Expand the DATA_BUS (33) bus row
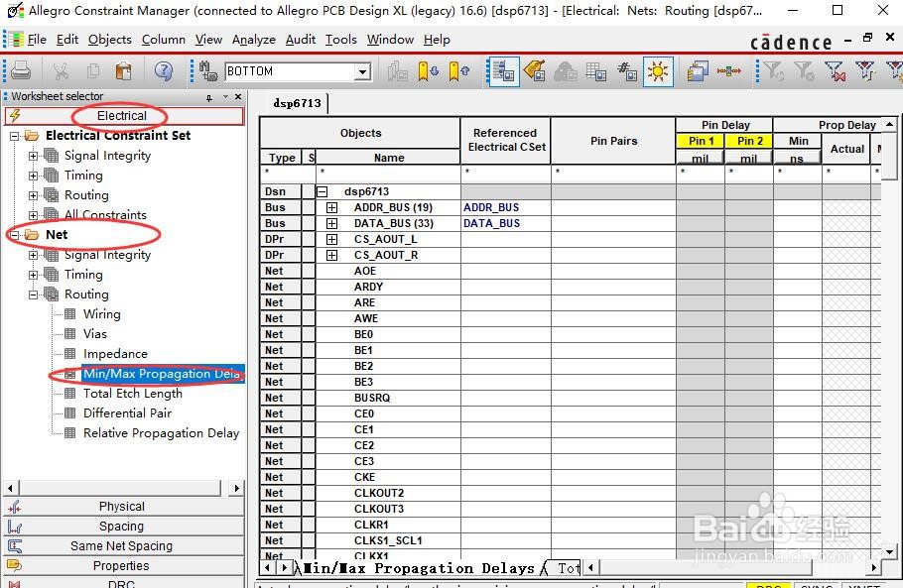The image size is (903, 588). pyautogui.click(x=331, y=223)
